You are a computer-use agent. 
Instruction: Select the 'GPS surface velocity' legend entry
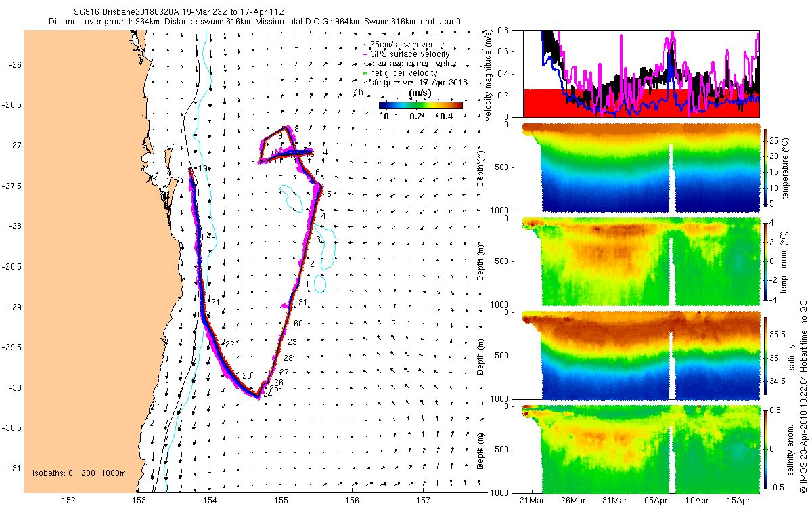(406, 54)
